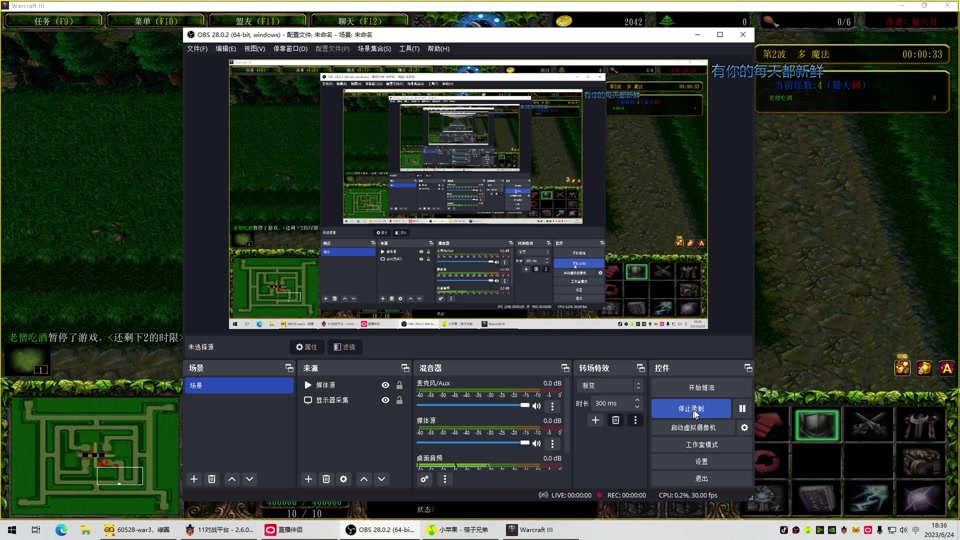Image resolution: width=960 pixels, height=540 pixels.
Task: Open advanced audio properties gears icon
Action: [424, 479]
